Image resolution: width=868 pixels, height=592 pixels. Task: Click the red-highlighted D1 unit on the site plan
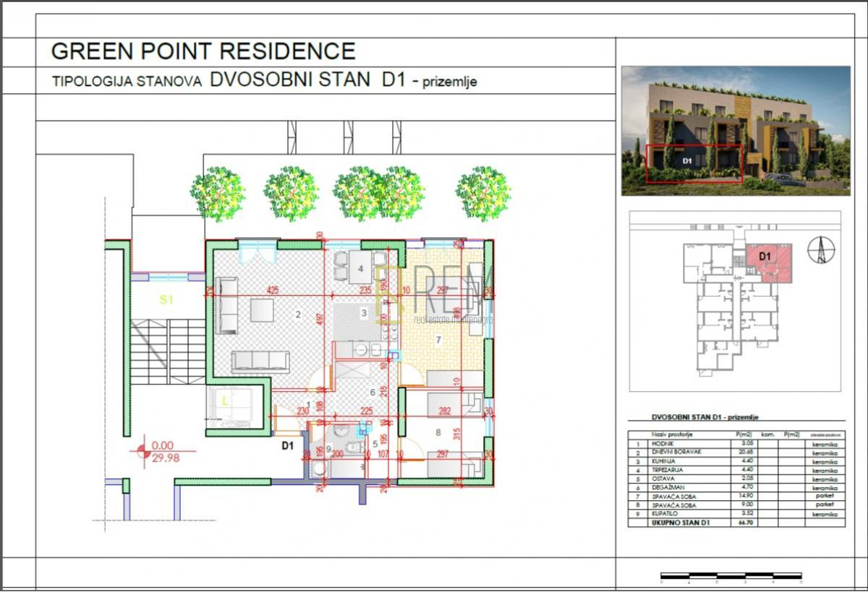tap(769, 262)
